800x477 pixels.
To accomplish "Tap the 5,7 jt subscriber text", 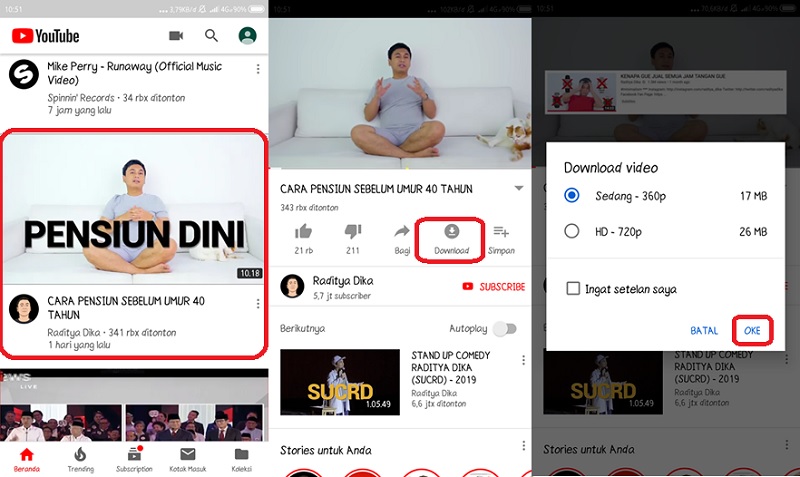I will point(342,295).
